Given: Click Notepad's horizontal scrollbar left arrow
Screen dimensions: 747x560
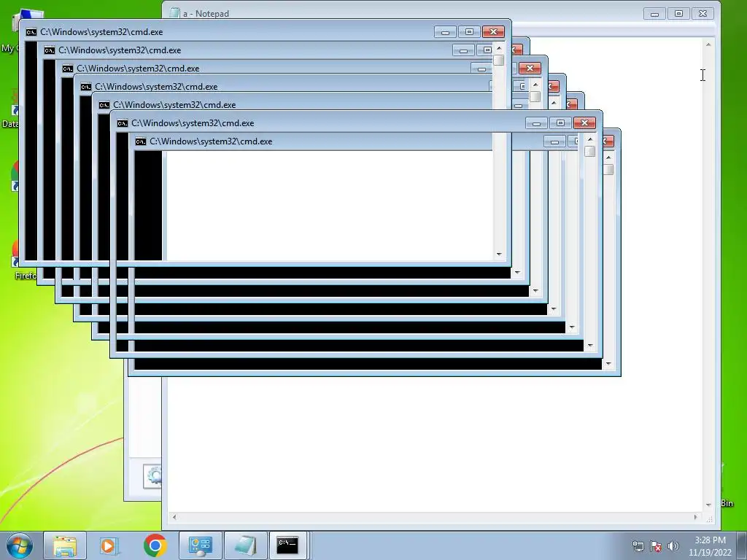Looking at the screenshot, I should point(174,517).
